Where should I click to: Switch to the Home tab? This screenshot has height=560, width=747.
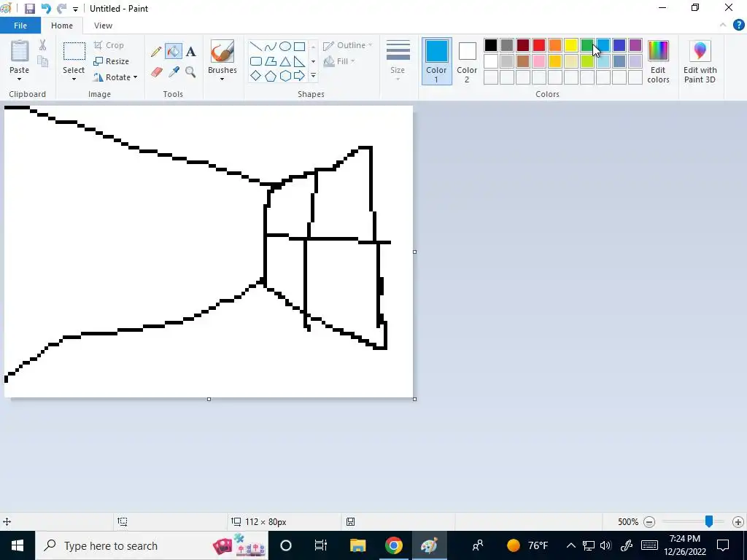coord(62,26)
